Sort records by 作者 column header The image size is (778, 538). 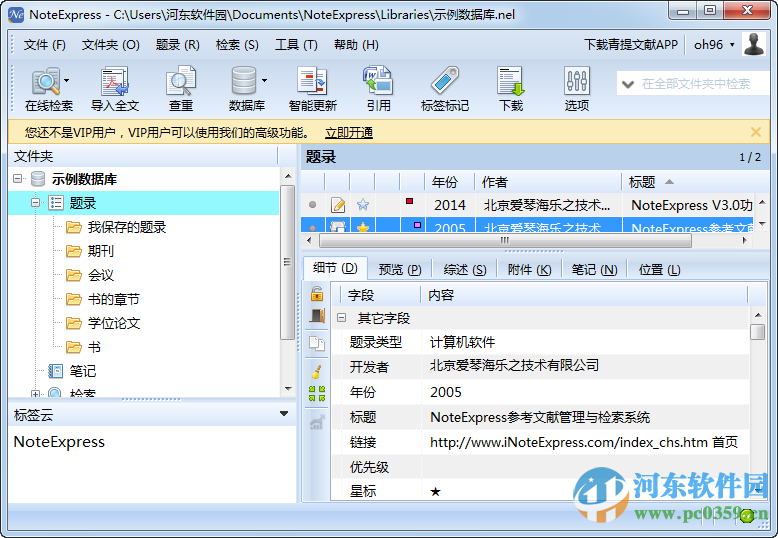548,182
